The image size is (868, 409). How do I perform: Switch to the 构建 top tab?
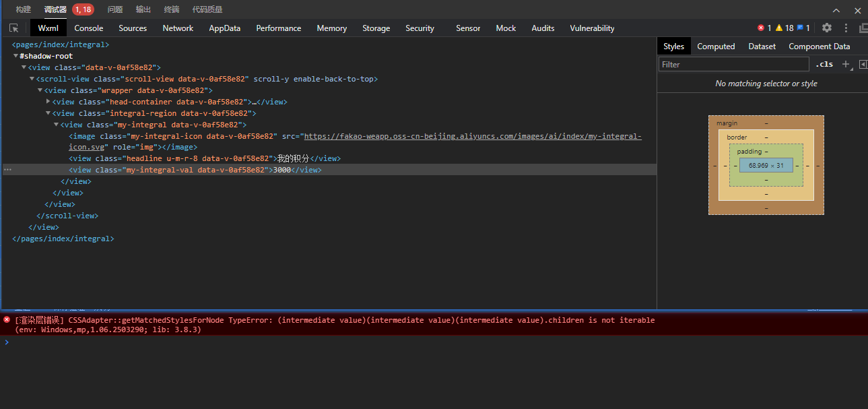point(24,9)
